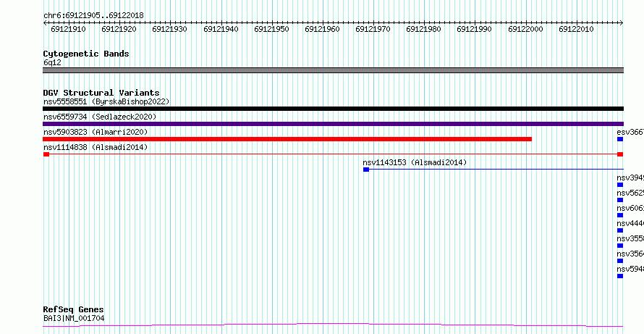The width and height of the screenshot is (644, 334).
Task: Click ruler position 69121990
Action: tap(475, 29)
